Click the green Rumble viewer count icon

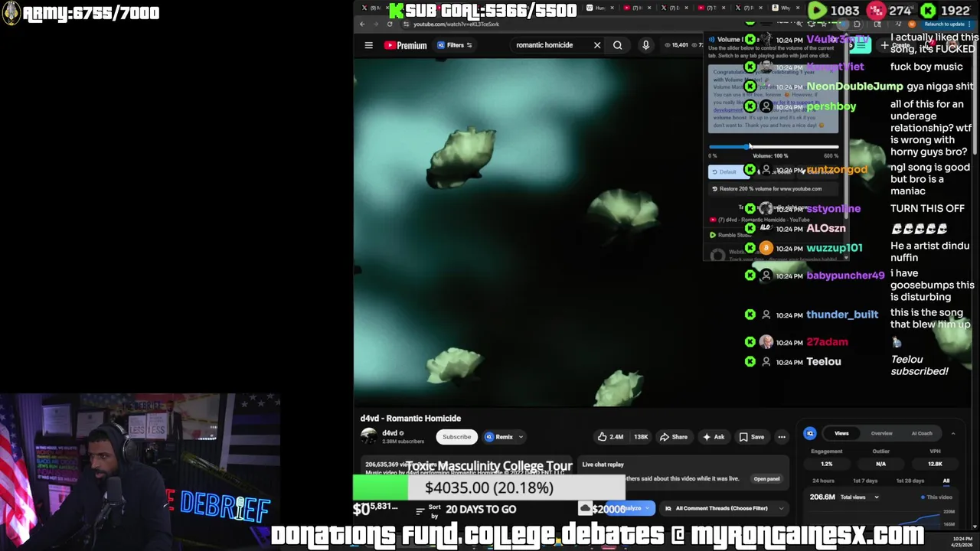tap(817, 11)
